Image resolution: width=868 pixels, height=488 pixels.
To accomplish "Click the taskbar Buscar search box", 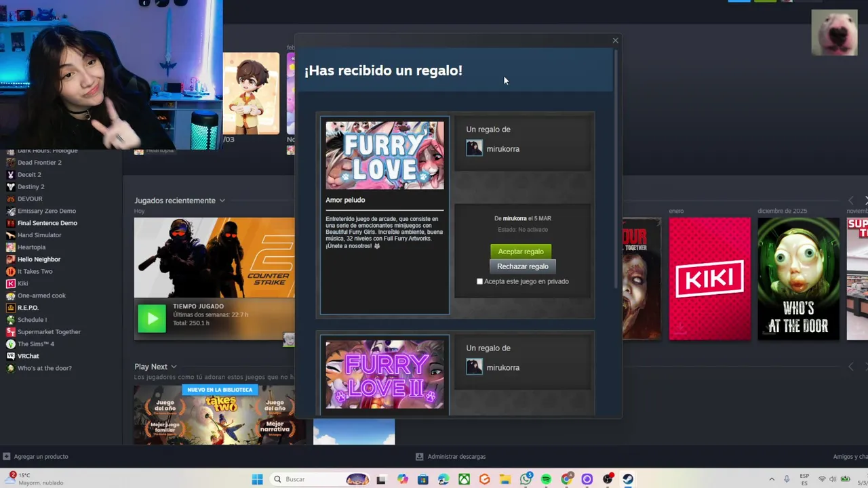I will [321, 479].
